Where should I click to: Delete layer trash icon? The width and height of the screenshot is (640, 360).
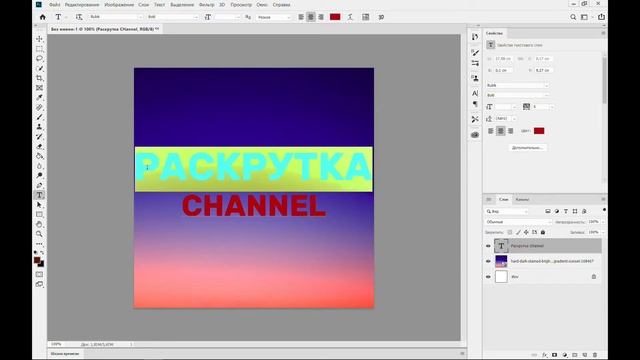pos(595,355)
